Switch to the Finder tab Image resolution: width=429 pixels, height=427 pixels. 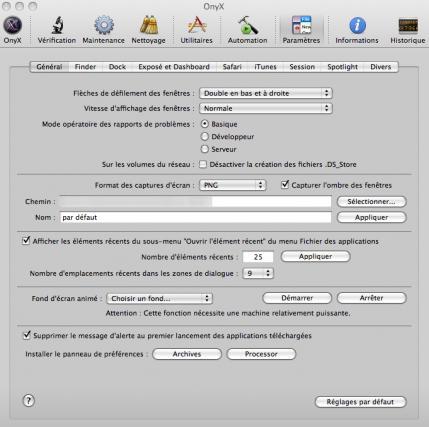point(85,67)
